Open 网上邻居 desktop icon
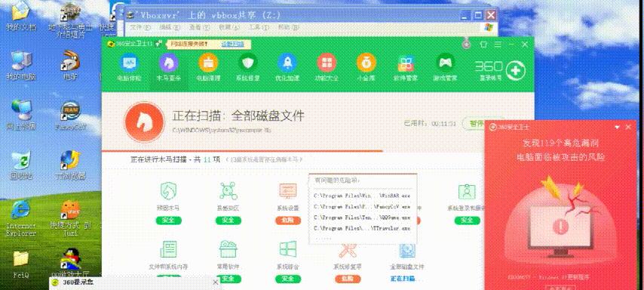Screen dimensions: 644x290 click(20, 116)
